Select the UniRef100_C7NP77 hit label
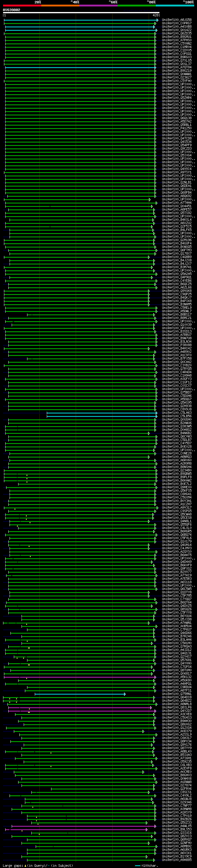The image size is (197, 868). click(x=177, y=806)
